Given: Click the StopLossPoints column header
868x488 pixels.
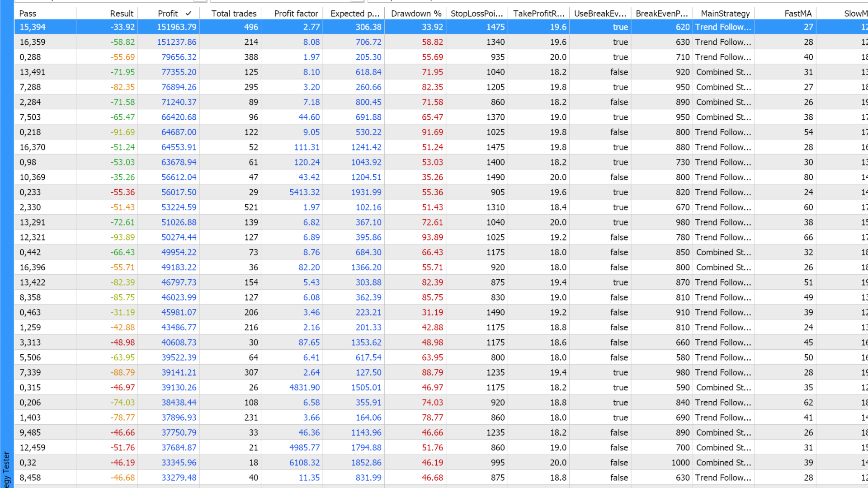Looking at the screenshot, I should pyautogui.click(x=476, y=14).
